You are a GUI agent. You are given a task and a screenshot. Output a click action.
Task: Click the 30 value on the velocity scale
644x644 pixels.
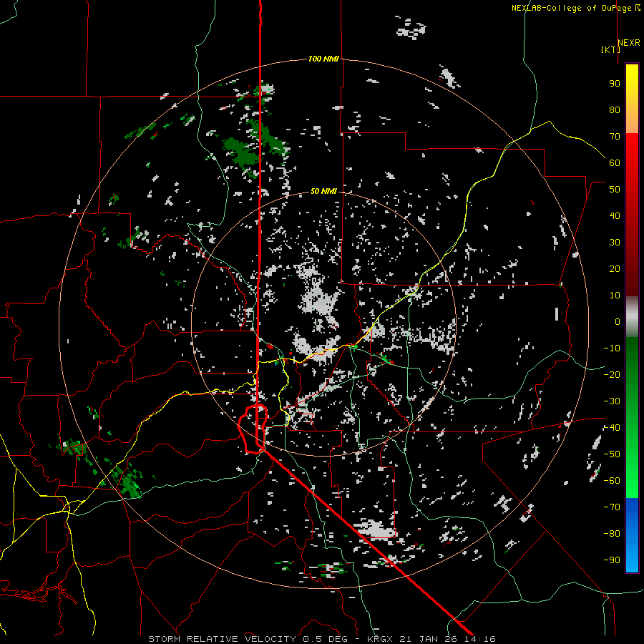615,243
